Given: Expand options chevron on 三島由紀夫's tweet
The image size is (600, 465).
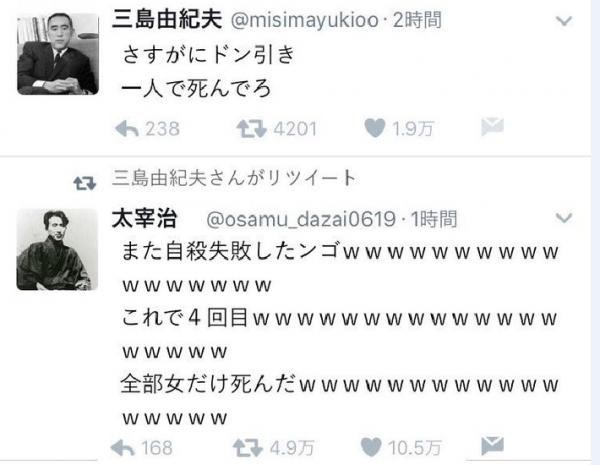Looking at the screenshot, I should [x=564, y=20].
